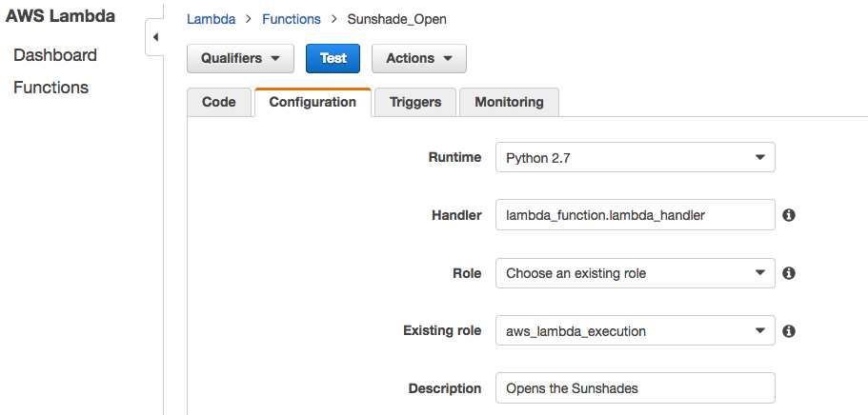This screenshot has width=868, height=415.
Task: Select the Configuration tab
Action: coord(313,103)
